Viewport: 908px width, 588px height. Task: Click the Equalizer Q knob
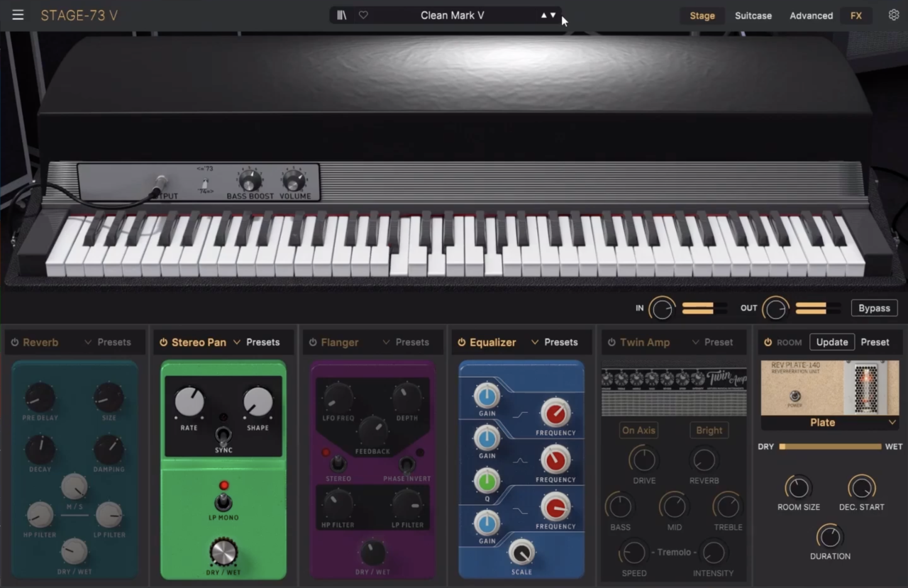487,481
